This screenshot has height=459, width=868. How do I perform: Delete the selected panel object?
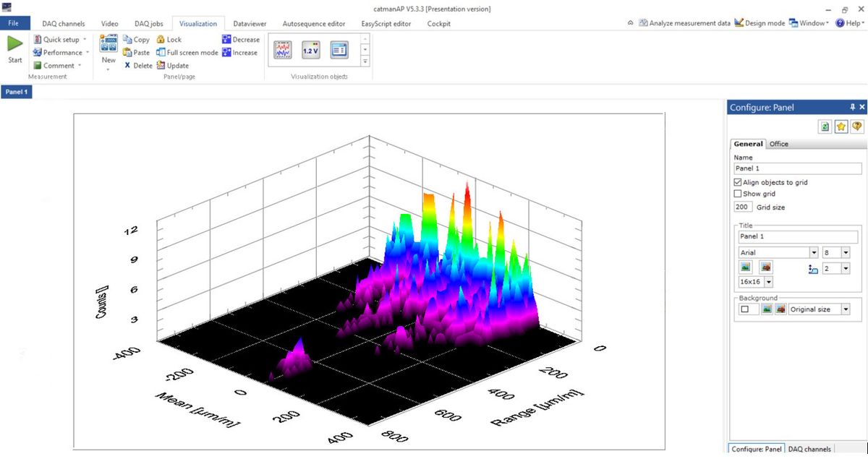[138, 66]
